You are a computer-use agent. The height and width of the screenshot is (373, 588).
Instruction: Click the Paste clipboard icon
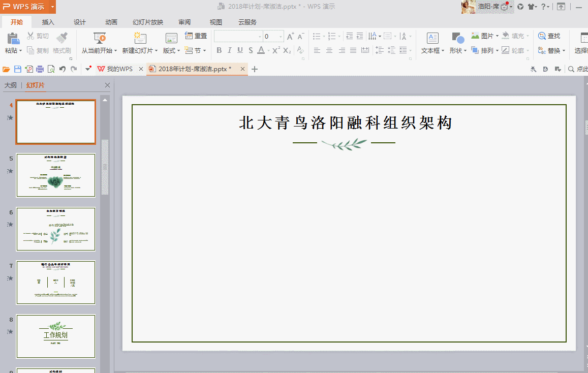point(13,38)
